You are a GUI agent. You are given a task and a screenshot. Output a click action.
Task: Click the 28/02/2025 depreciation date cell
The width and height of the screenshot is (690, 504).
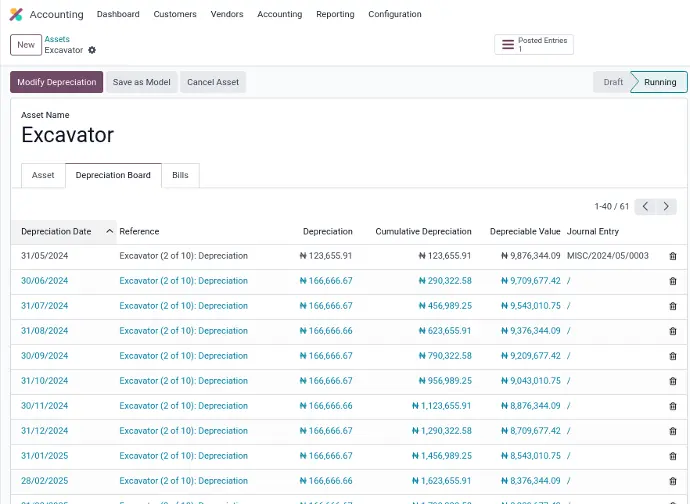(x=44, y=482)
